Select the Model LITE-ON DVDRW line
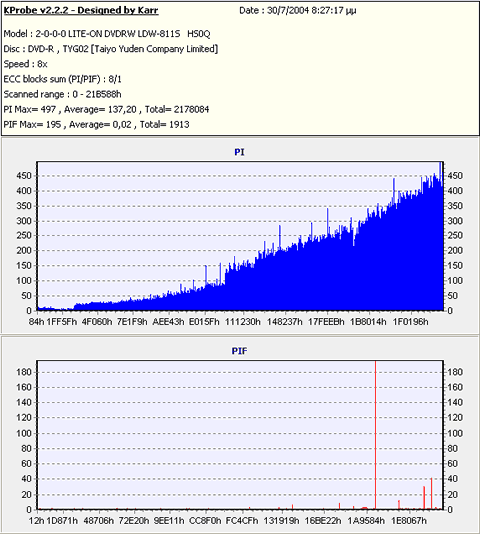Screen dimensions: 480x534 (x=107, y=34)
